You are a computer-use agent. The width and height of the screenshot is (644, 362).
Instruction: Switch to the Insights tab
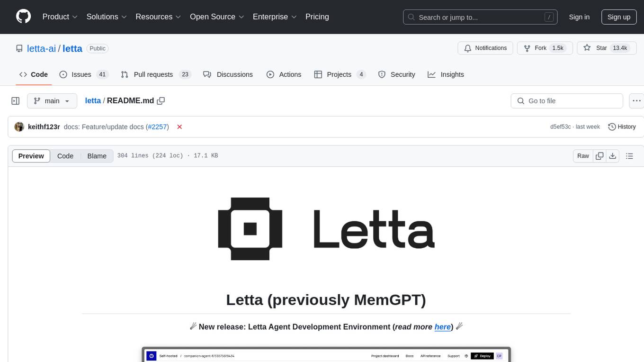(x=446, y=74)
